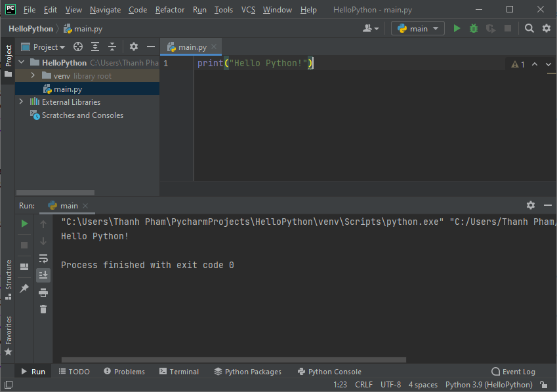Image resolution: width=557 pixels, height=392 pixels.
Task: Clear all Run console output trash icon
Action: point(43,309)
